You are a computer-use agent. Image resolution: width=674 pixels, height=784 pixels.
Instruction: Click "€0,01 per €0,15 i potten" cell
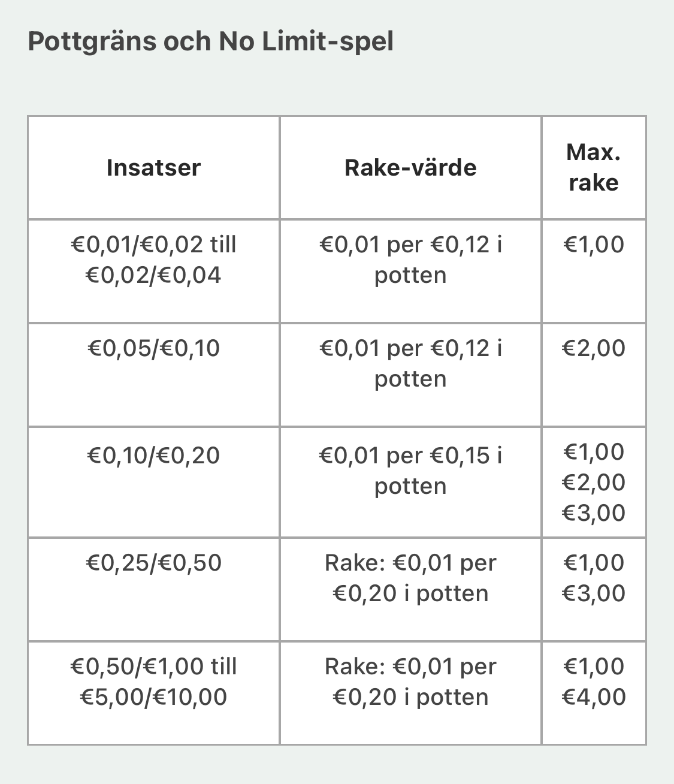[410, 471]
